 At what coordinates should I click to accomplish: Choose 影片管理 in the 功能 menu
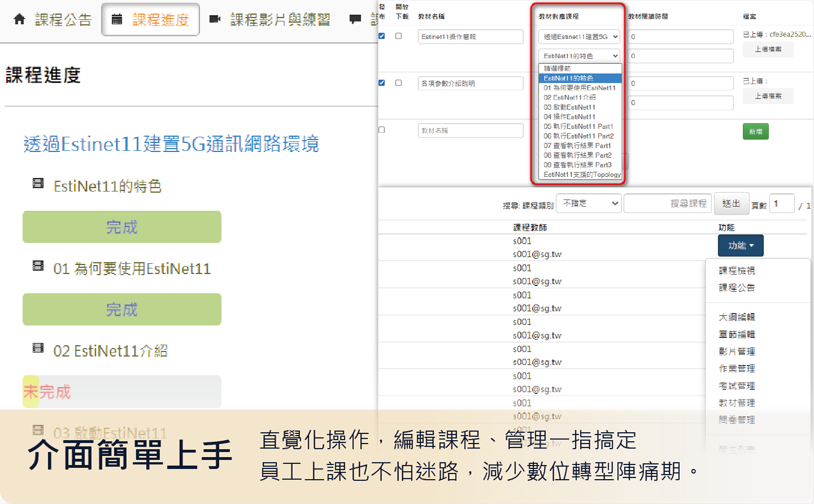click(x=737, y=351)
